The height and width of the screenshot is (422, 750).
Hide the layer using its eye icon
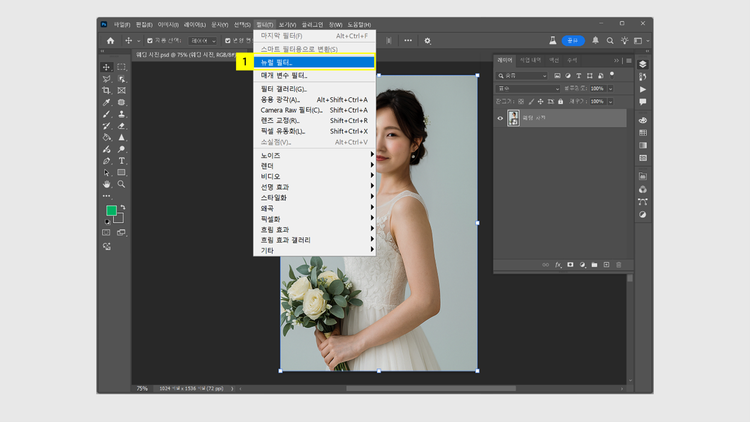click(x=500, y=118)
